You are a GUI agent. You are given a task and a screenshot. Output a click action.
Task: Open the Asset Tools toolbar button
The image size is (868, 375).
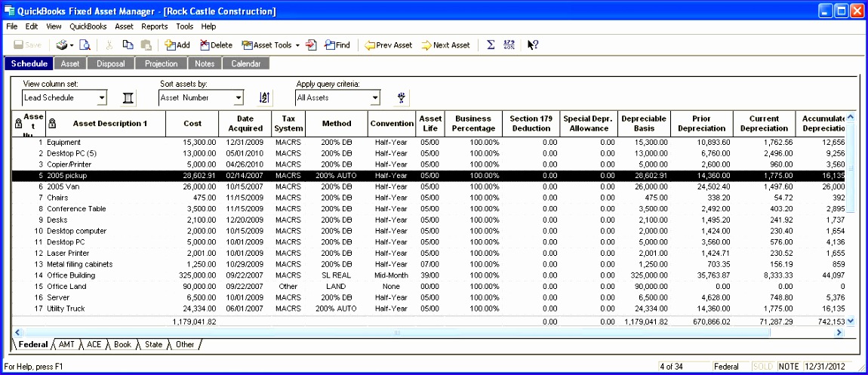[267, 45]
